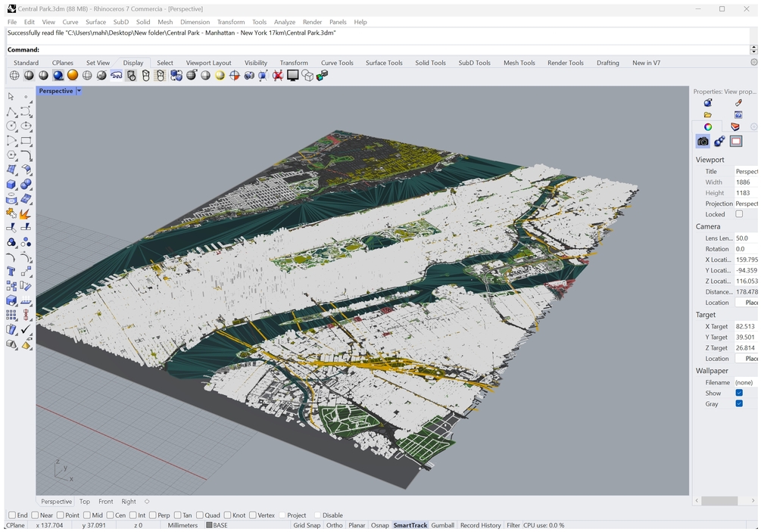Click the Text object tool
This screenshot has height=532, width=761.
(11, 271)
